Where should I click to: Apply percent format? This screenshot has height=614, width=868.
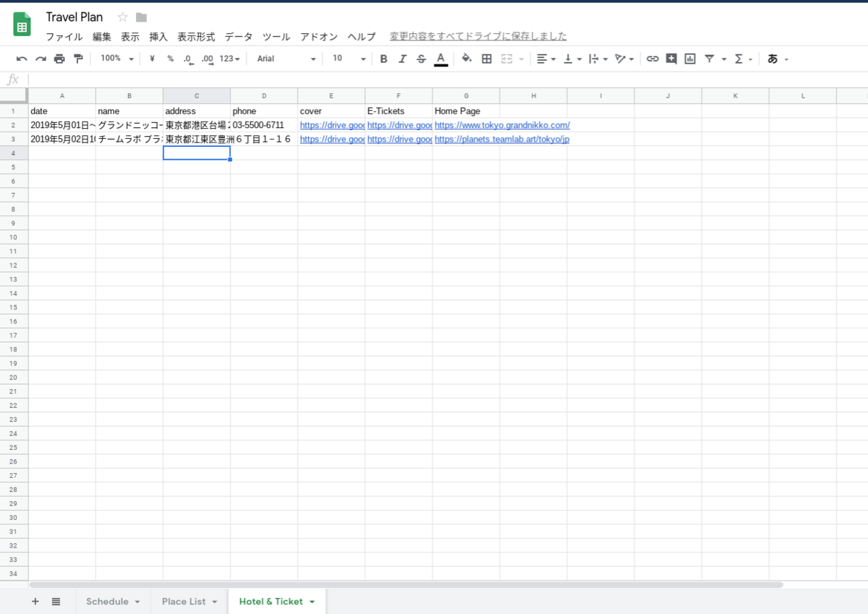[170, 59]
